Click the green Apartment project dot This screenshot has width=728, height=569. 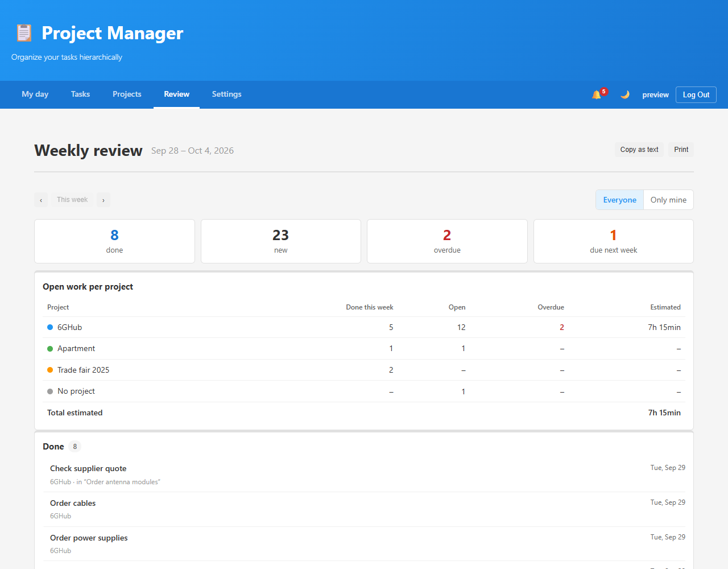(50, 349)
